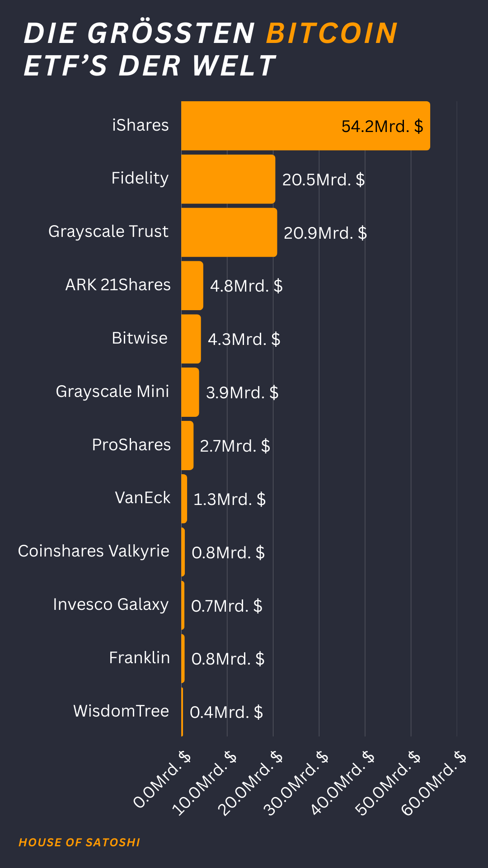
Task: Click the 30.0Mrd. $ axis tick label
Action: (x=297, y=783)
